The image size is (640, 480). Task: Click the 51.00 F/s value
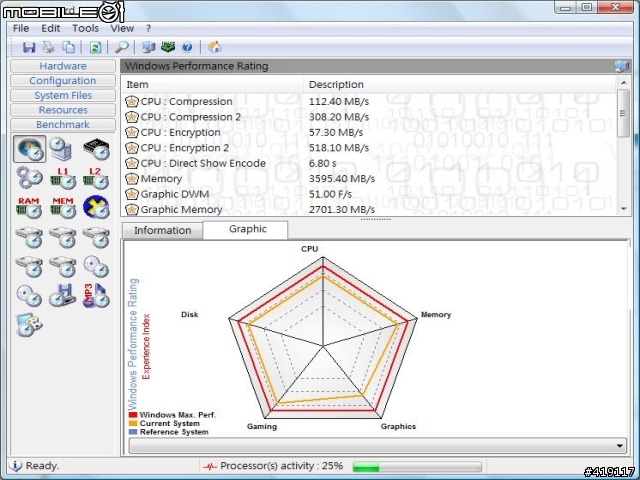click(x=330, y=194)
